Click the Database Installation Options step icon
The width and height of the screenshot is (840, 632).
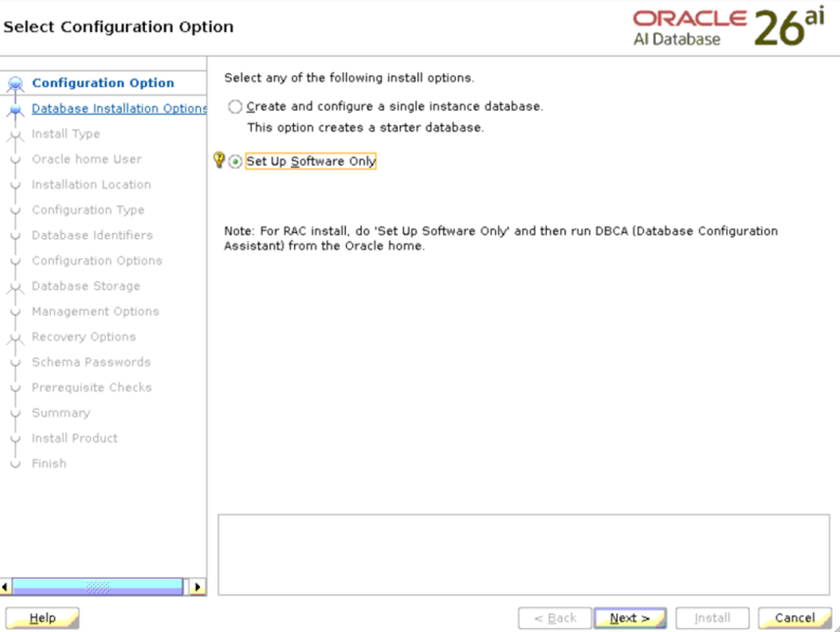click(14, 109)
